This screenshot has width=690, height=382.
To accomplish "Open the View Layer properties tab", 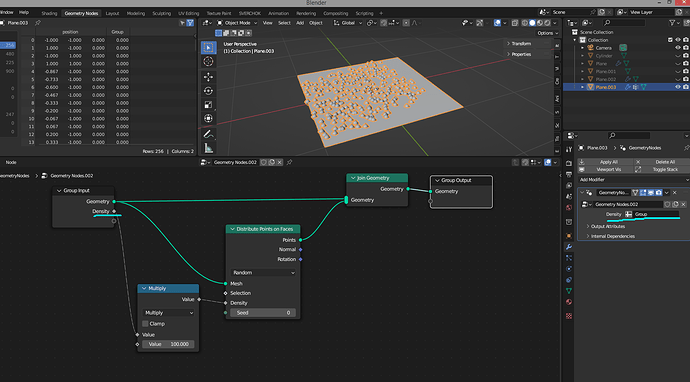I will point(569,185).
